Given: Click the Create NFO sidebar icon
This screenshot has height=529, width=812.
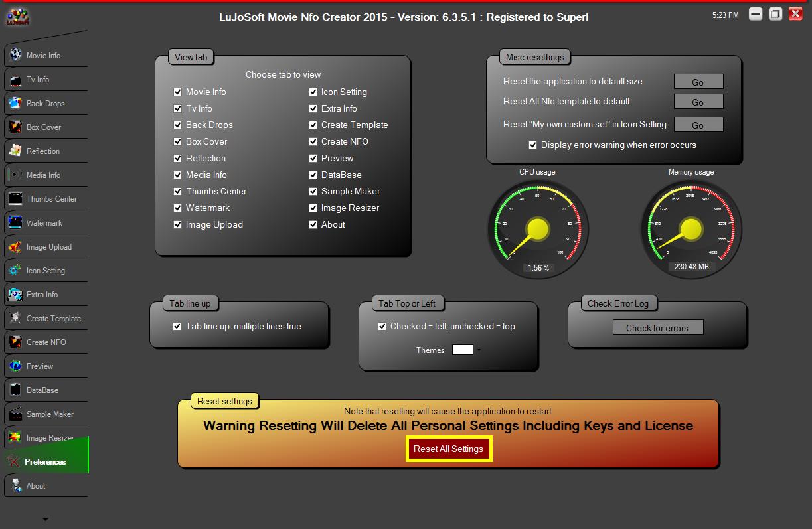Looking at the screenshot, I should click(x=15, y=342).
